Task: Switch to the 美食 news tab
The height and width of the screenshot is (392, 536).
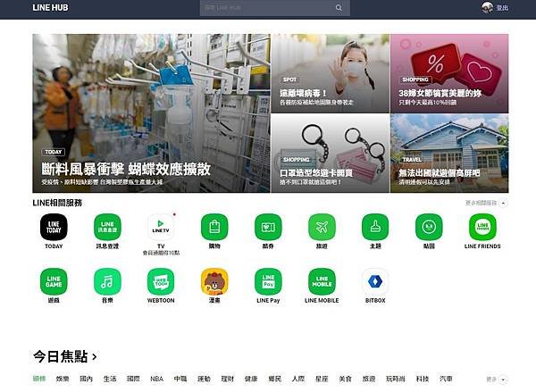Action: click(x=345, y=379)
